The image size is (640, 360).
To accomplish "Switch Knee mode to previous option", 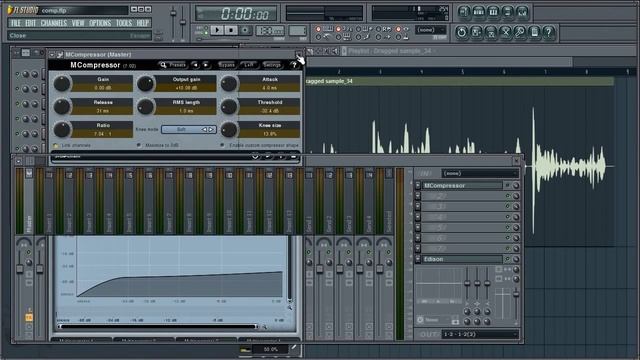I will pyautogui.click(x=204, y=129).
